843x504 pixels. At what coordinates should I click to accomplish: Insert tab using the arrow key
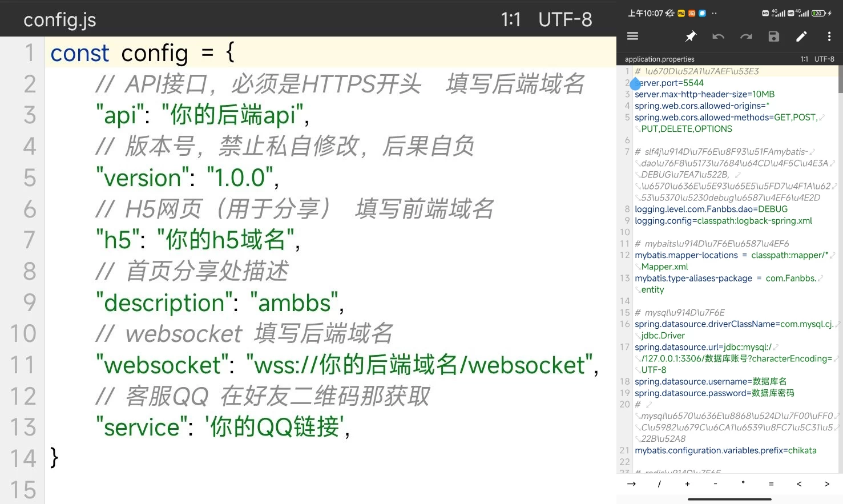[631, 484]
